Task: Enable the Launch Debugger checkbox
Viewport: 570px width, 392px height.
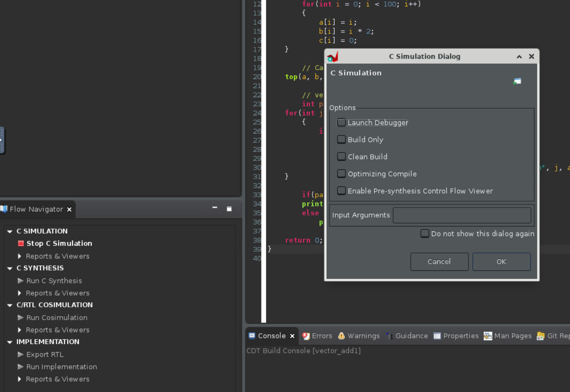Action: 342,122
